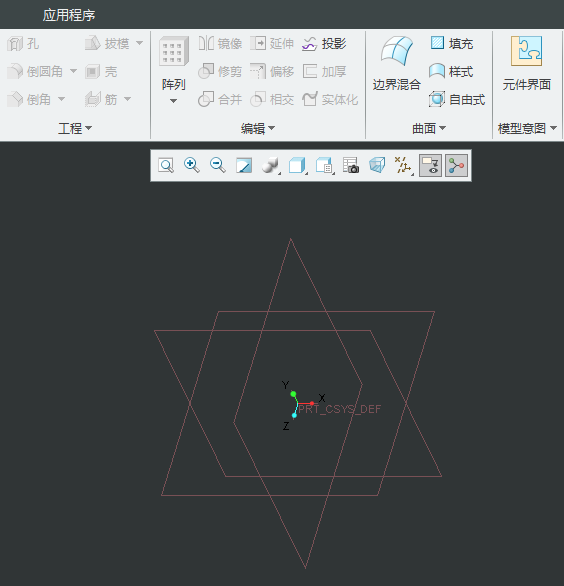Select the 样式 (Style) tool
Image resolution: width=564 pixels, height=586 pixels.
click(451, 71)
